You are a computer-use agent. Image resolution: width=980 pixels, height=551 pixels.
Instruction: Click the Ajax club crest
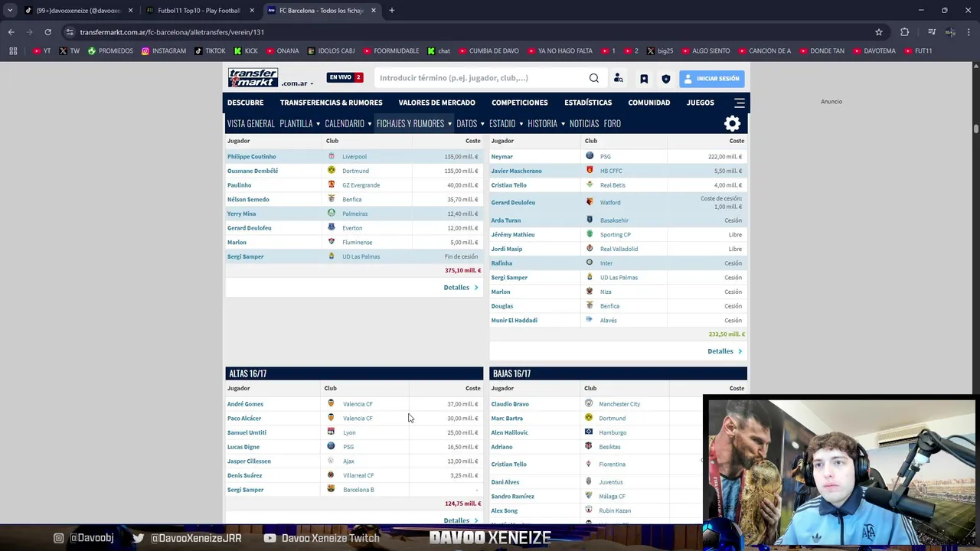click(331, 461)
